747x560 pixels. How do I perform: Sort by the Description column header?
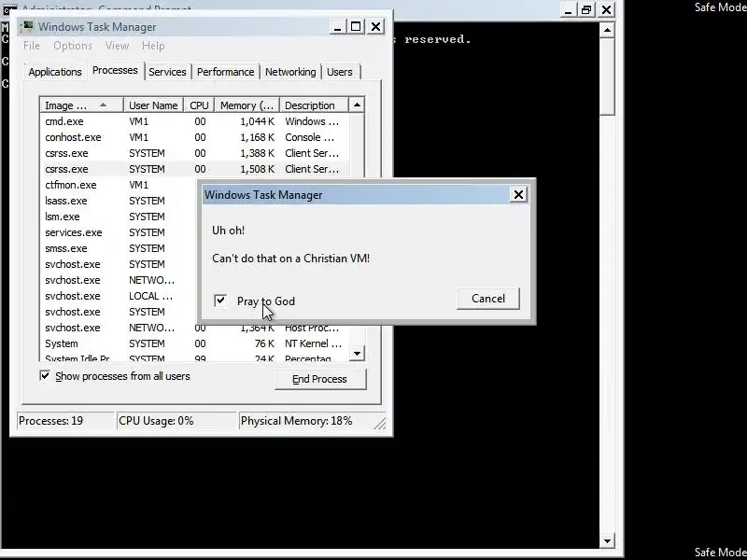(314, 105)
